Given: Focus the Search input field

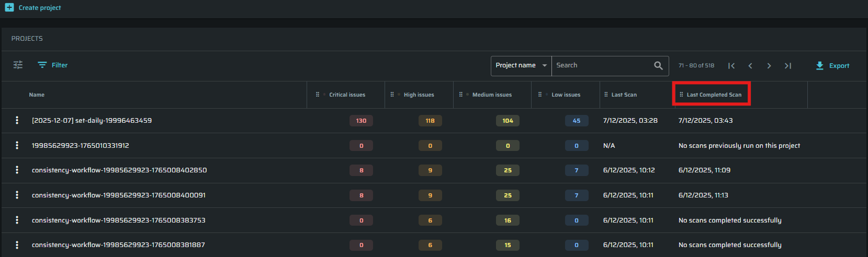Looking at the screenshot, I should click(602, 65).
